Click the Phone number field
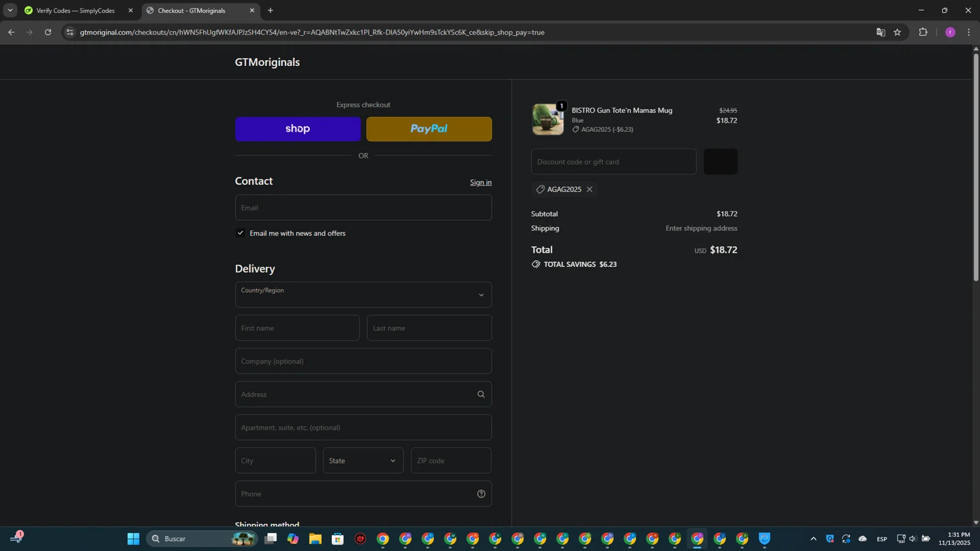Screen dimensions: 980x551 pyautogui.click(x=363, y=494)
